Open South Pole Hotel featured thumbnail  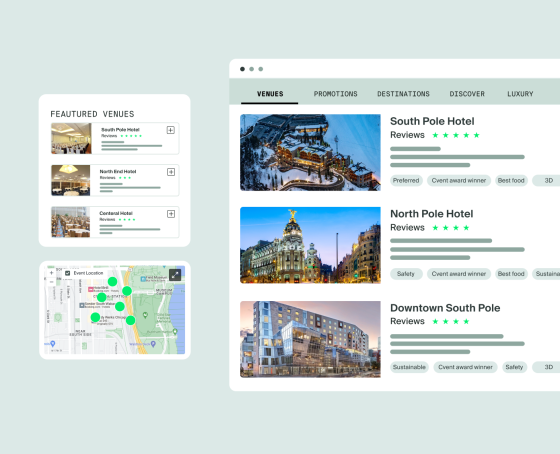click(71, 138)
